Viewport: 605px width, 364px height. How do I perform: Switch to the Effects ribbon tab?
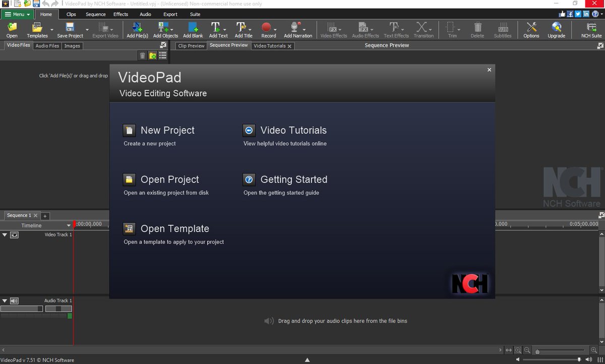coord(120,15)
